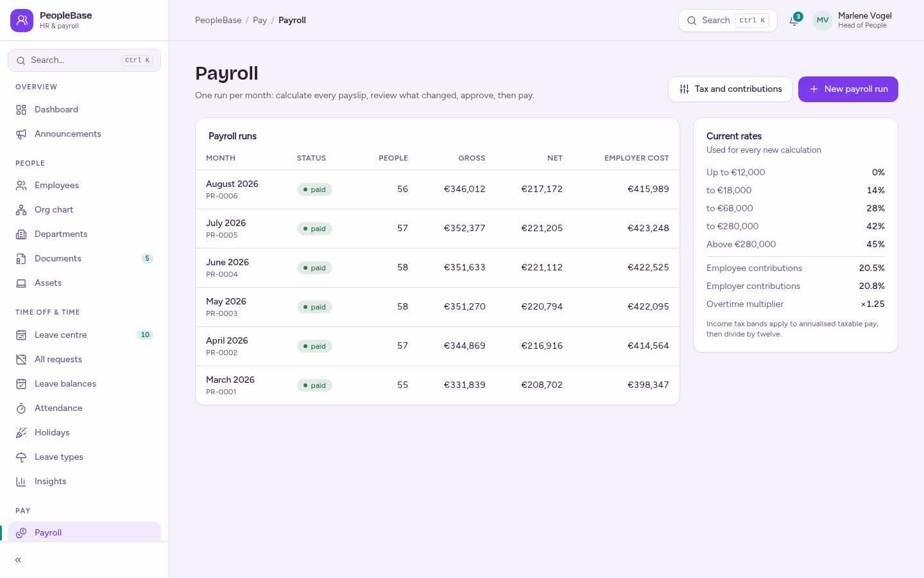Open the Pay breadcrumb link

click(x=260, y=21)
